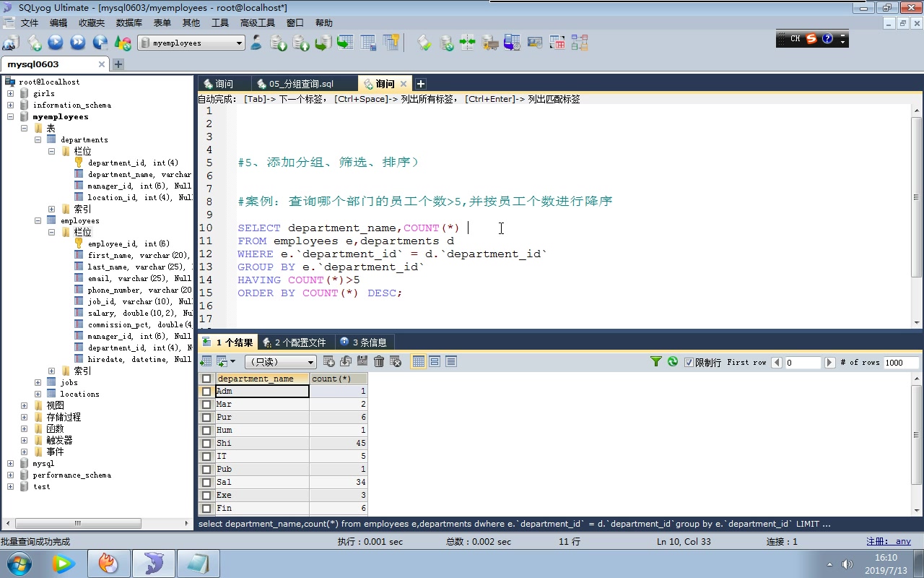Click the new connection icon in toolbar
924x578 pixels.
11,43
